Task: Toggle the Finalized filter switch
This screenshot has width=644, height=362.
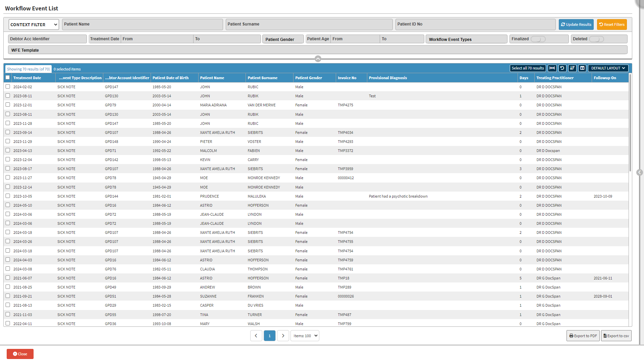Action: [x=538, y=39]
